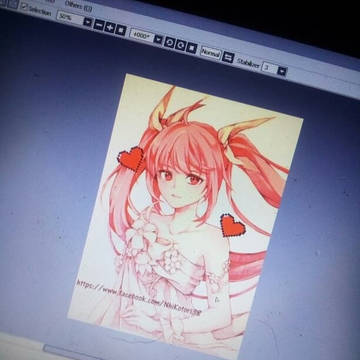This screenshot has width=360, height=360.
Task: Click the +000° rotation angle field
Action: coord(142,35)
